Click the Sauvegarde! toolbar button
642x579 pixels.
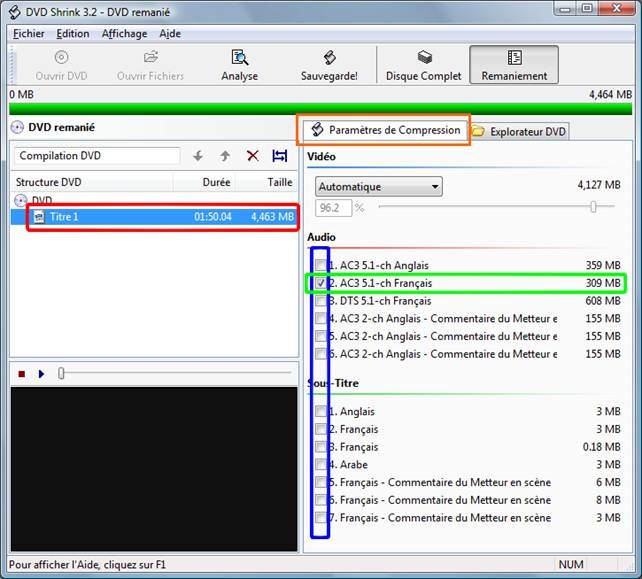(x=329, y=65)
